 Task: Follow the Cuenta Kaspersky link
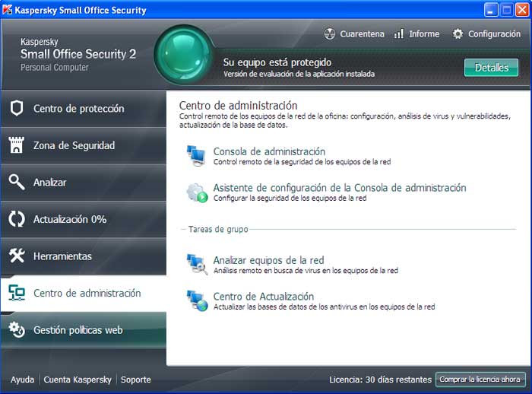[x=78, y=380]
